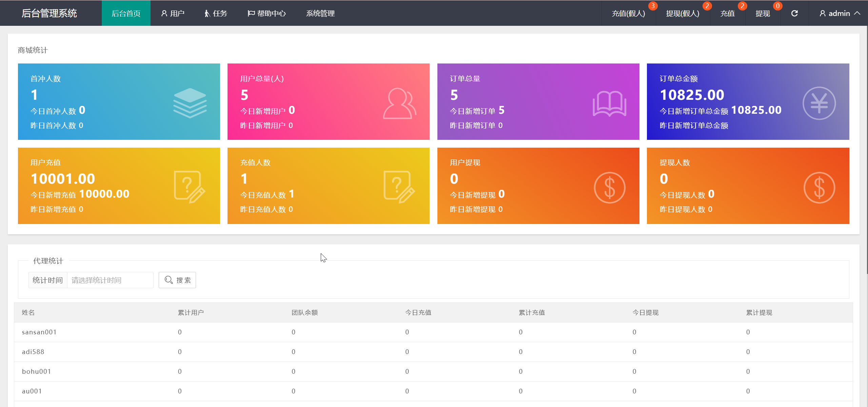Screen dimensions: 868x407
Task: Click the 搜索 button
Action: pyautogui.click(x=177, y=280)
